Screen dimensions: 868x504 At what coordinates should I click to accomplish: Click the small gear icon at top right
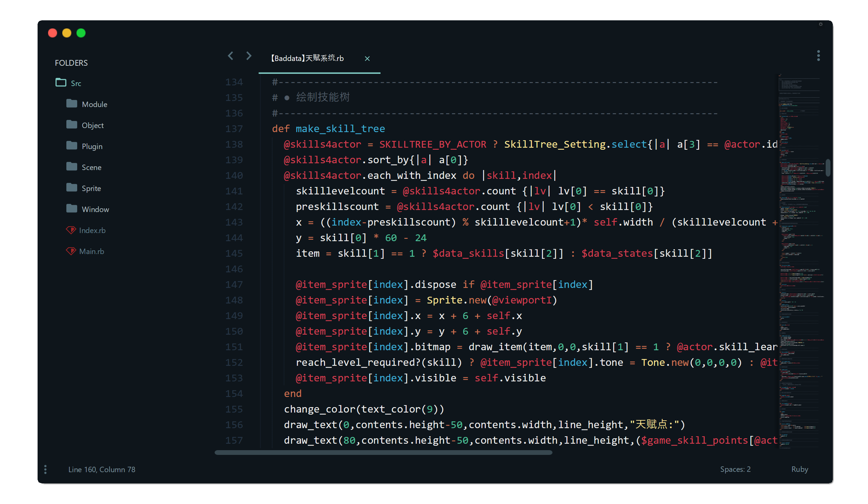pos(821,24)
